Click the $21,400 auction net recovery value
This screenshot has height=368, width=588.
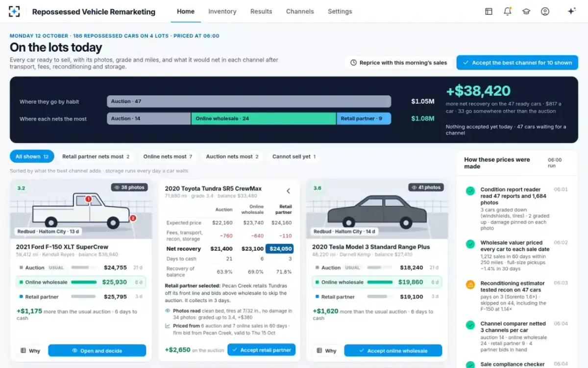221,249
